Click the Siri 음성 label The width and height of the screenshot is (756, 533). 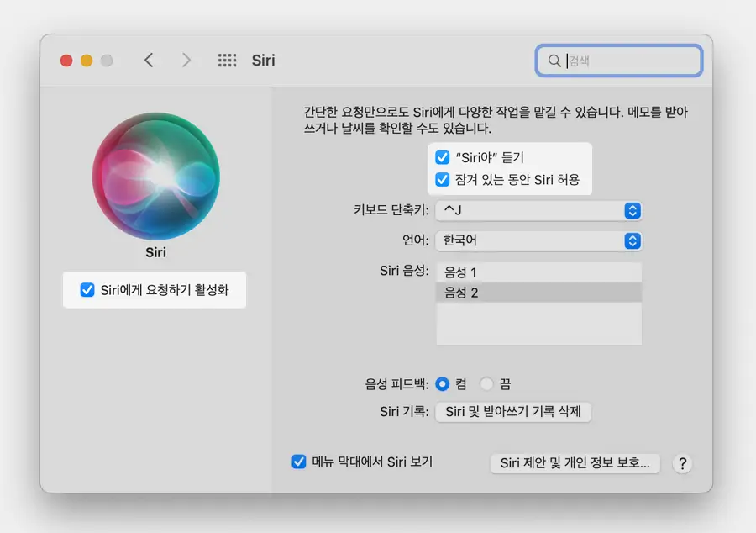point(404,271)
